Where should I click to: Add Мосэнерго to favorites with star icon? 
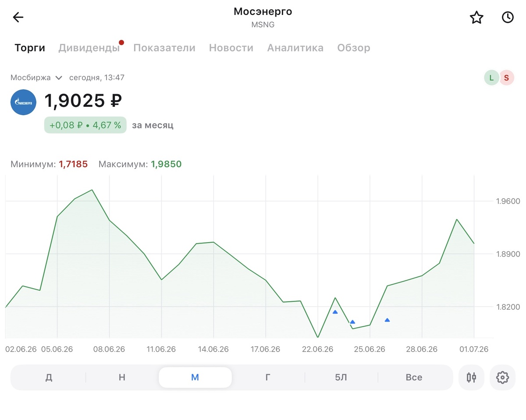[x=476, y=18]
